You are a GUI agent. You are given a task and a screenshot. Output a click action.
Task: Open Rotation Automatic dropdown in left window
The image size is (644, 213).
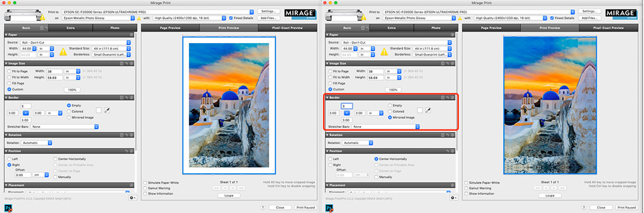point(37,143)
